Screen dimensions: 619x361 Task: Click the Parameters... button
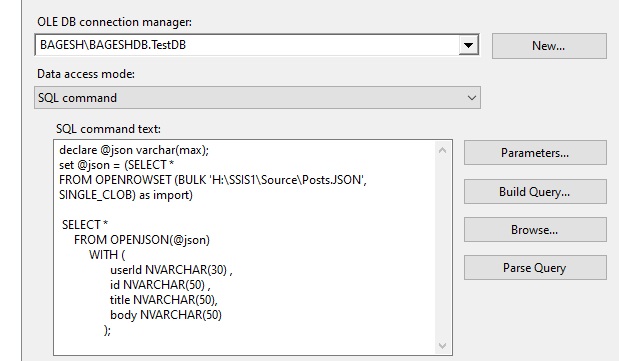pos(535,152)
